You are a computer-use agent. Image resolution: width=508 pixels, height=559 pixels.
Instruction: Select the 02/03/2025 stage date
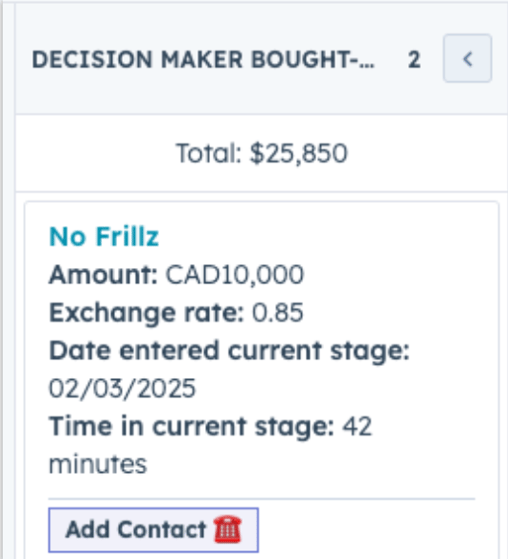(122, 388)
